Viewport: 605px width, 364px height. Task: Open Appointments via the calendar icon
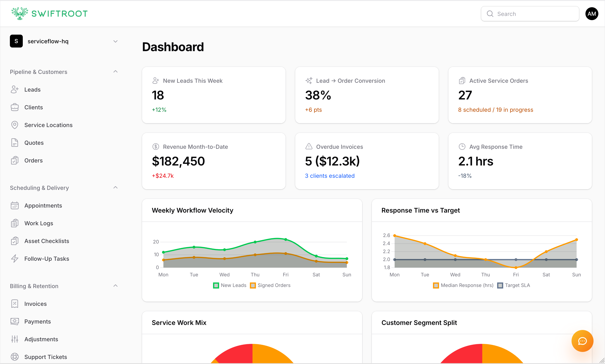point(15,206)
